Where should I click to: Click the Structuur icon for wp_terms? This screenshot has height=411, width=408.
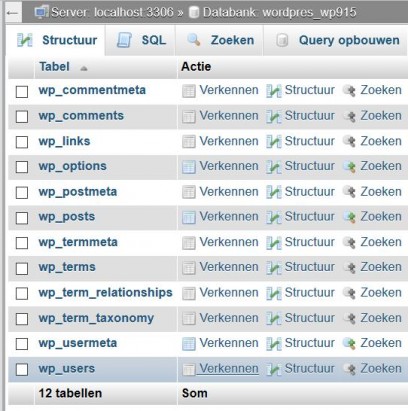coord(274,268)
